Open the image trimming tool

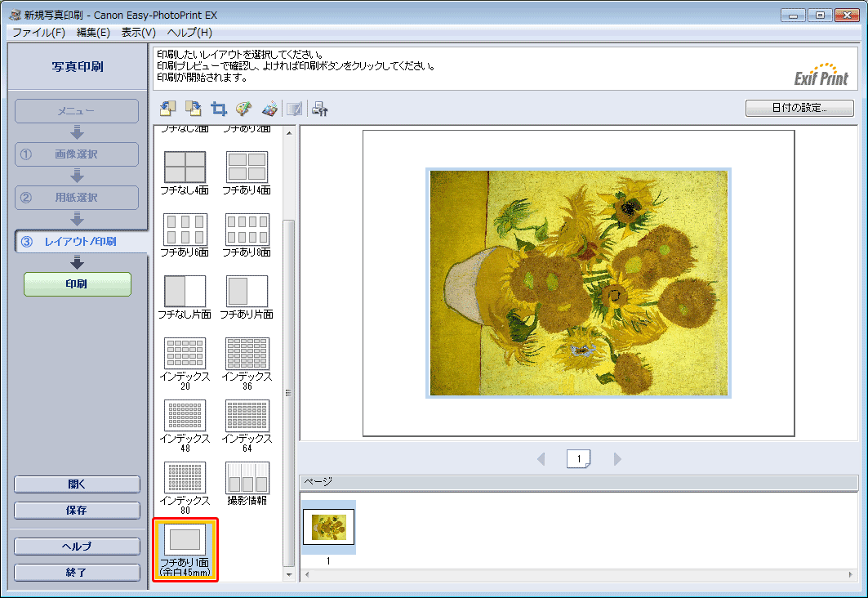coord(217,109)
